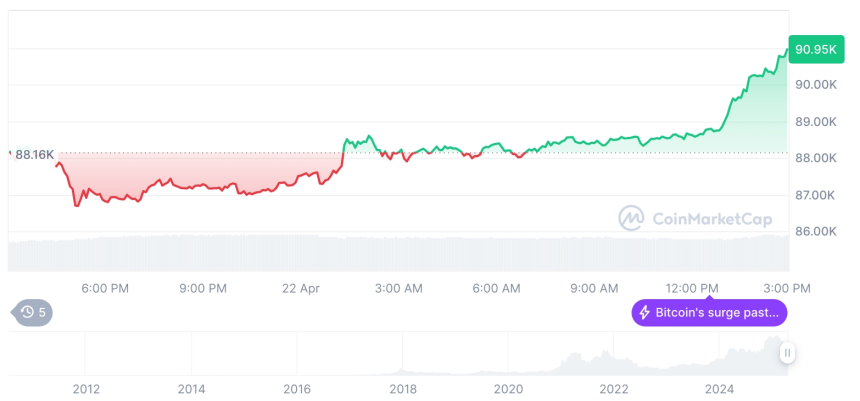This screenshot has height=401, width=860.
Task: Click the lightning bolt icon in the purple tag
Action: pyautogui.click(x=645, y=313)
